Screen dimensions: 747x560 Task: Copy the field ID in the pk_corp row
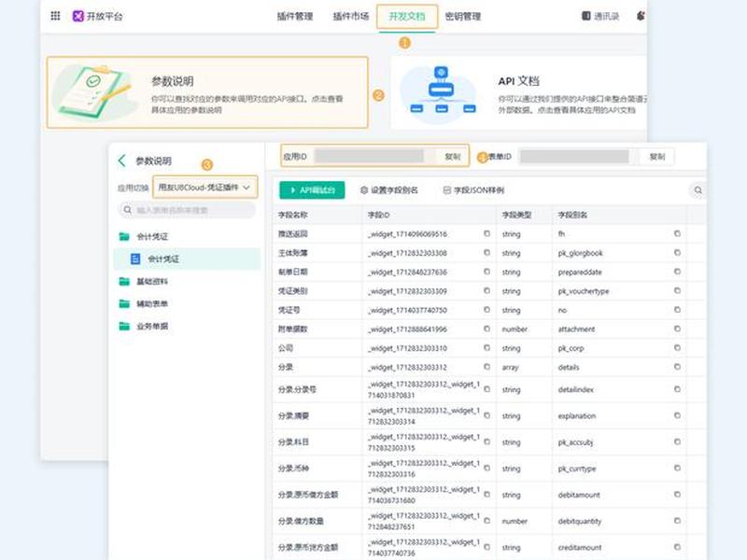[486, 348]
